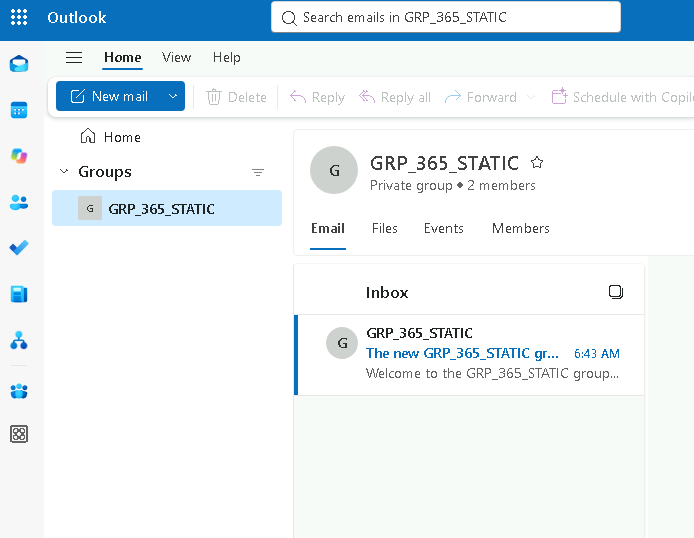This screenshot has width=694, height=538.
Task: Click the Outlook title text
Action: tap(77, 18)
